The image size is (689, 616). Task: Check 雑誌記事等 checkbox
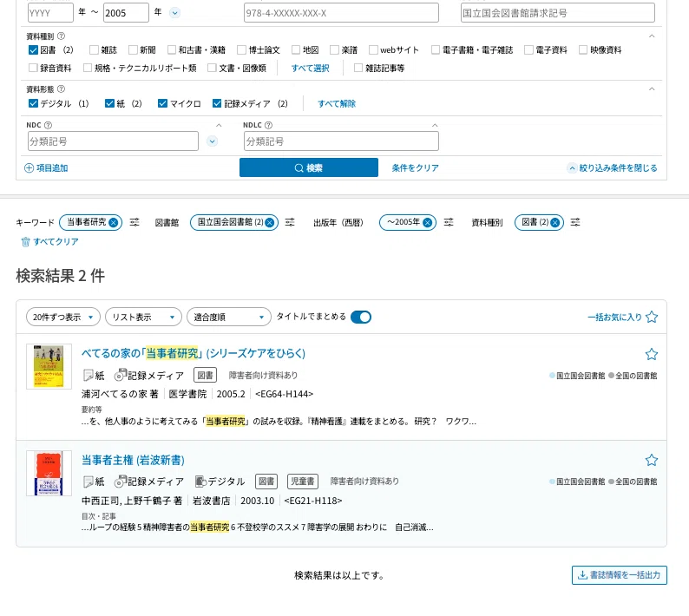[x=358, y=68]
